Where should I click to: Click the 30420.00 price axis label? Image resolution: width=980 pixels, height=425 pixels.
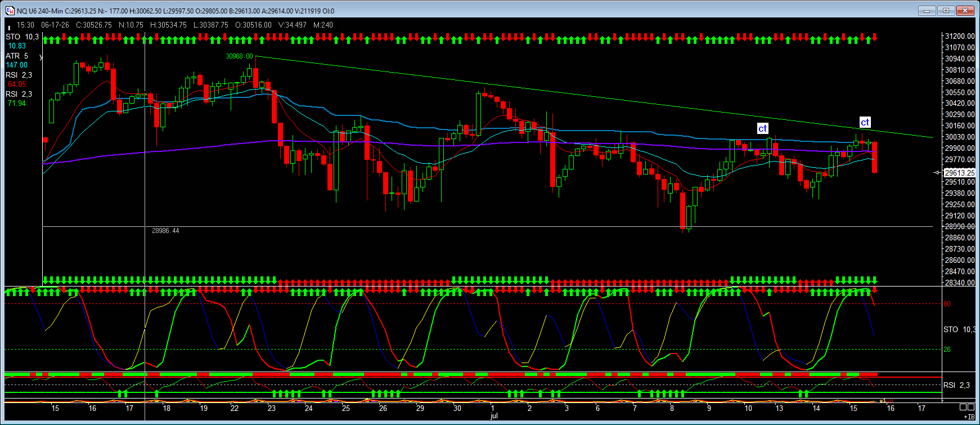pyautogui.click(x=960, y=103)
